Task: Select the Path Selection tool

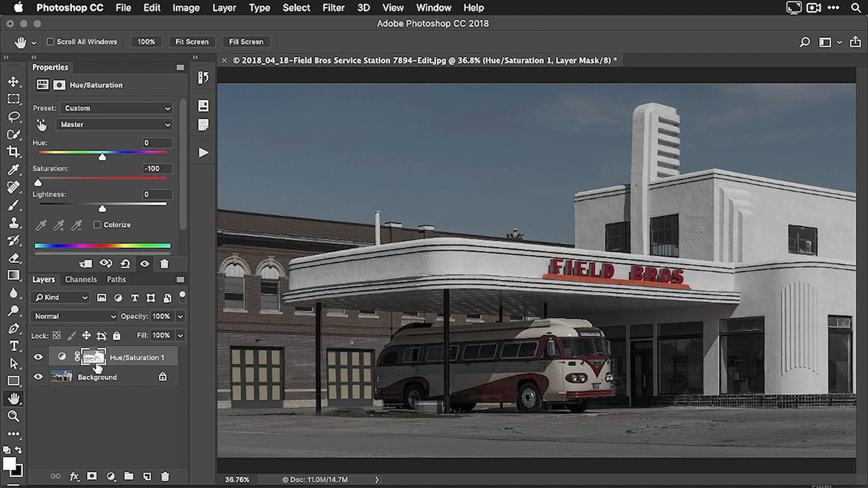Action: click(x=14, y=363)
